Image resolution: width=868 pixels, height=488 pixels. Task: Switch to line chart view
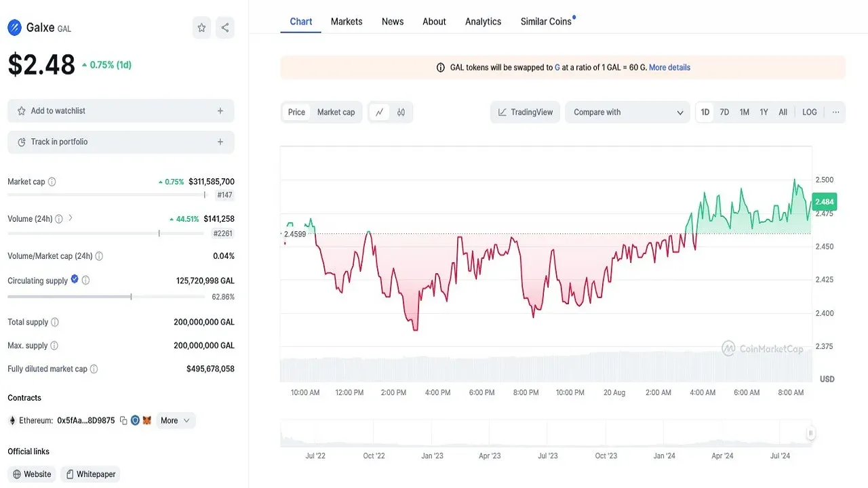point(380,113)
